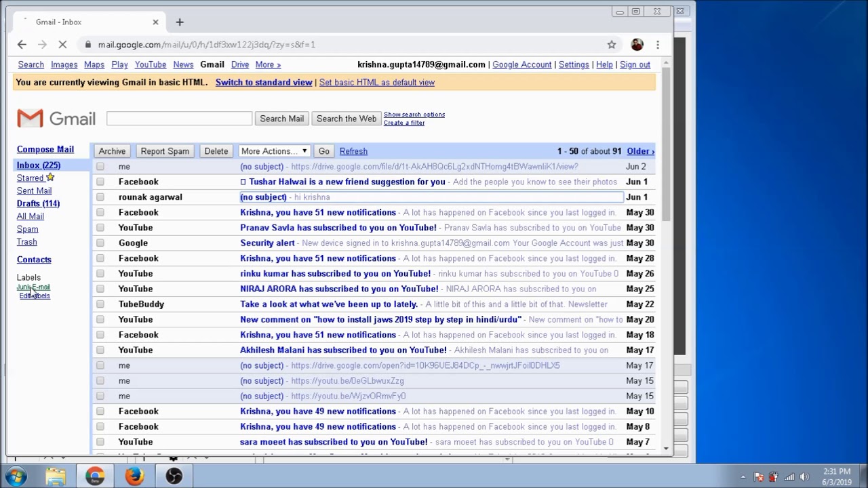868x488 pixels.
Task: Check the box for rinku kumar email
Action: click(x=100, y=274)
